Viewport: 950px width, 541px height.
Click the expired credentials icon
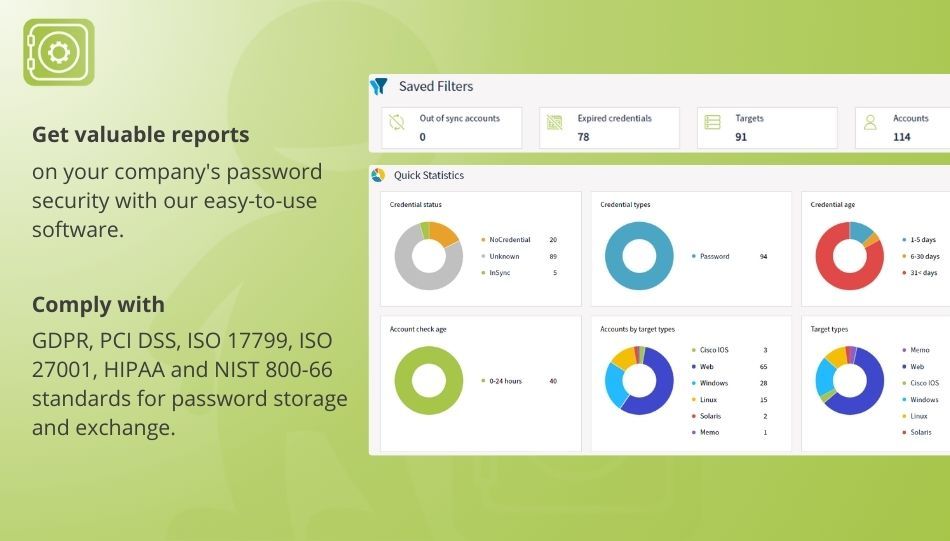tap(554, 122)
